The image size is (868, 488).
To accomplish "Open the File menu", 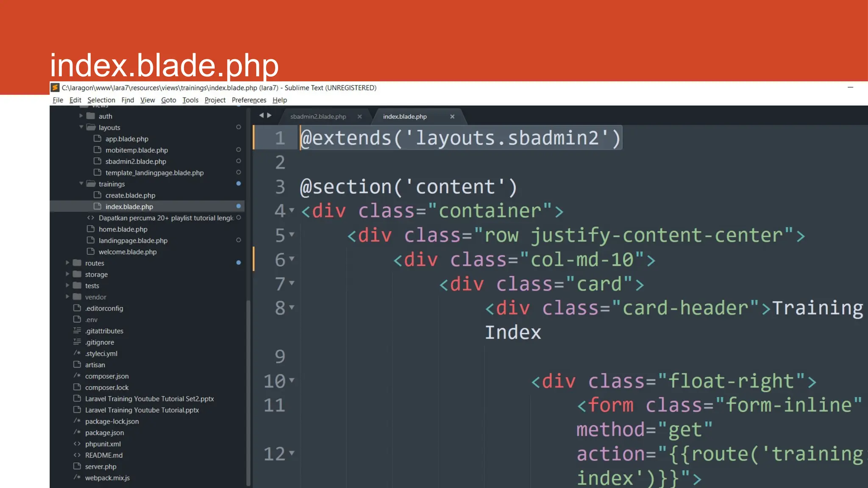I will pos(58,100).
